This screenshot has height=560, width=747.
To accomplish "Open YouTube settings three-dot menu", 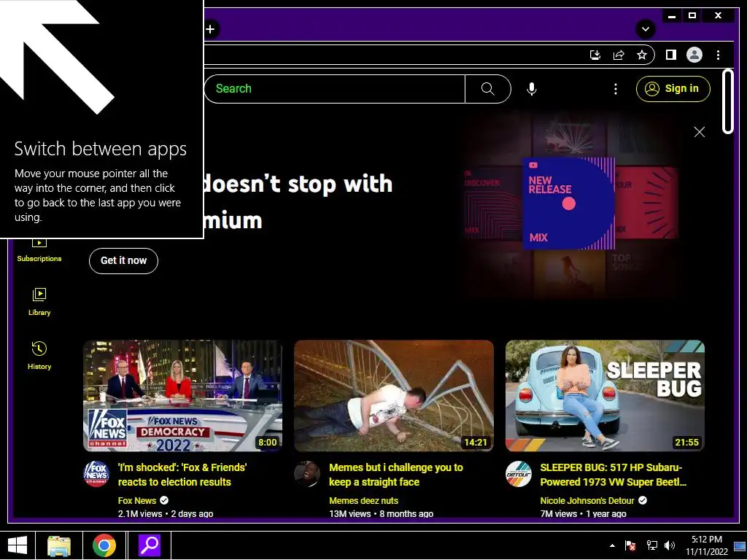I will [x=616, y=89].
